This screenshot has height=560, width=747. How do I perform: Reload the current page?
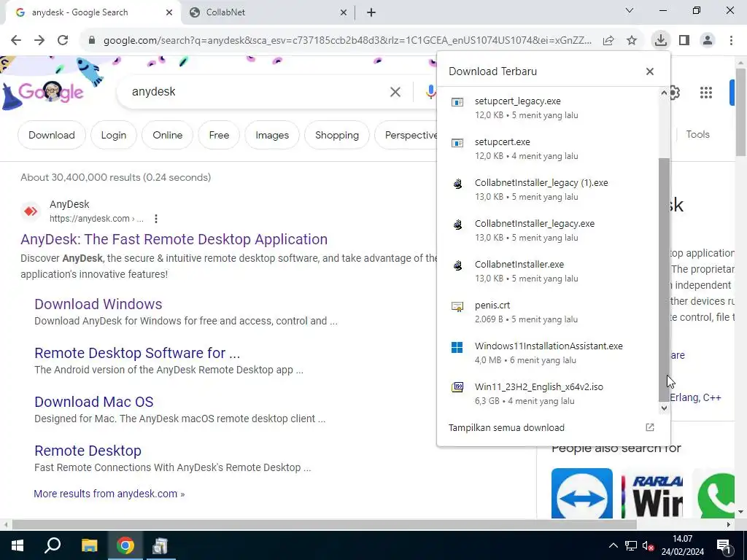63,41
